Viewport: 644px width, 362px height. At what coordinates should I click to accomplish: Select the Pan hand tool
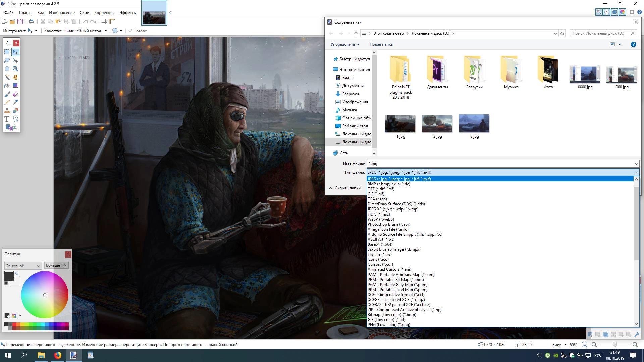15,77
